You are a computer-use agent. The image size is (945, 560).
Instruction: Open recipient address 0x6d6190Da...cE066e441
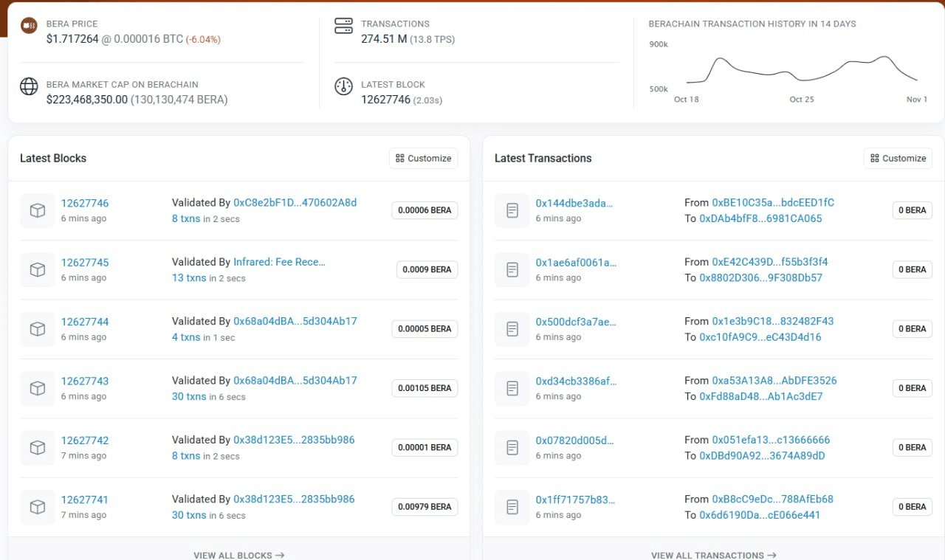[x=760, y=515]
